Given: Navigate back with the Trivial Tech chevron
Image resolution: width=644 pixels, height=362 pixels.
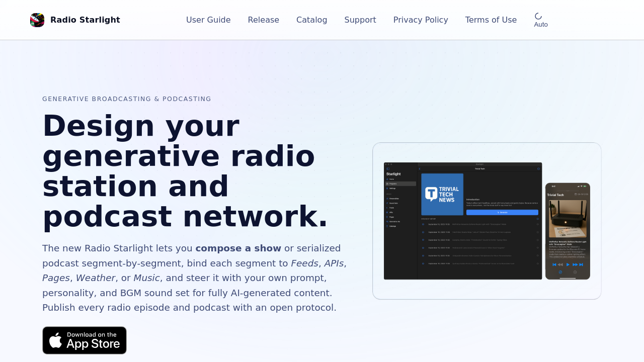Looking at the screenshot, I should click(420, 168).
